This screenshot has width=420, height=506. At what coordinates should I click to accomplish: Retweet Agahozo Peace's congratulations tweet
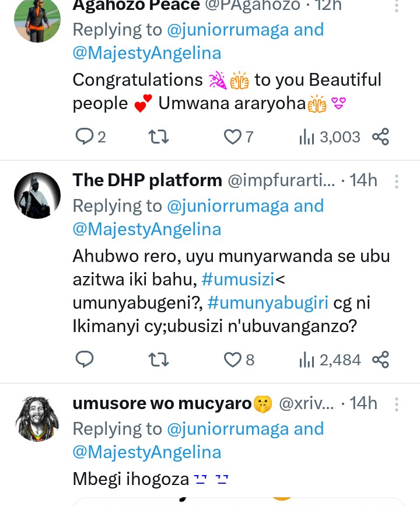tap(159, 137)
